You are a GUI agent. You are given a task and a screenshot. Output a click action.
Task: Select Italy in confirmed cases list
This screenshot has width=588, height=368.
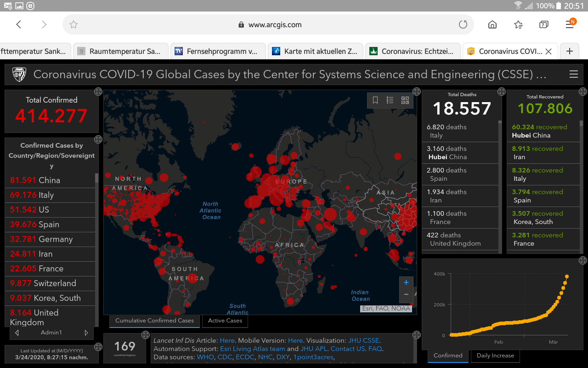point(50,195)
